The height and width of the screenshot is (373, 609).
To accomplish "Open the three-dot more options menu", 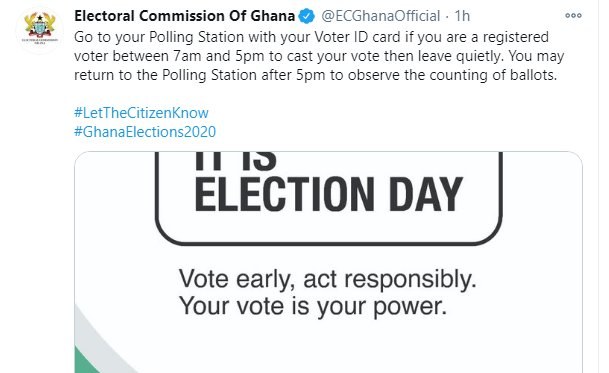I will coord(573,16).
